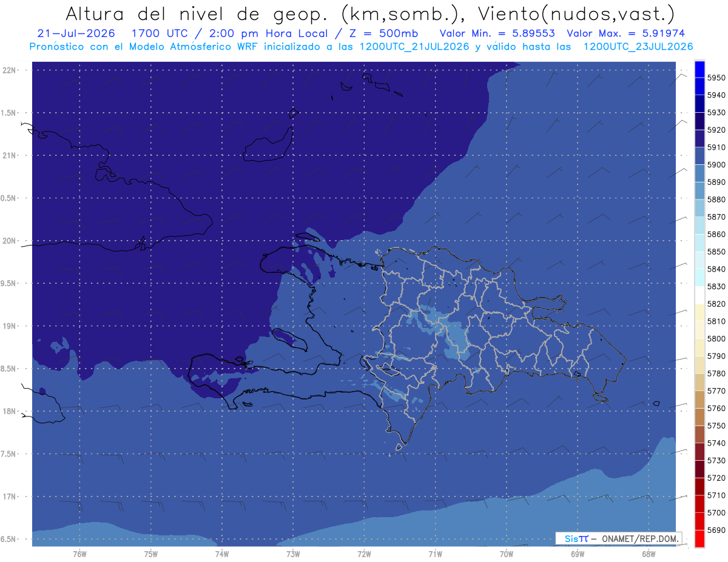The width and height of the screenshot is (728, 562).
Task: Click the '74W' longitude axis label
Action: [x=221, y=554]
